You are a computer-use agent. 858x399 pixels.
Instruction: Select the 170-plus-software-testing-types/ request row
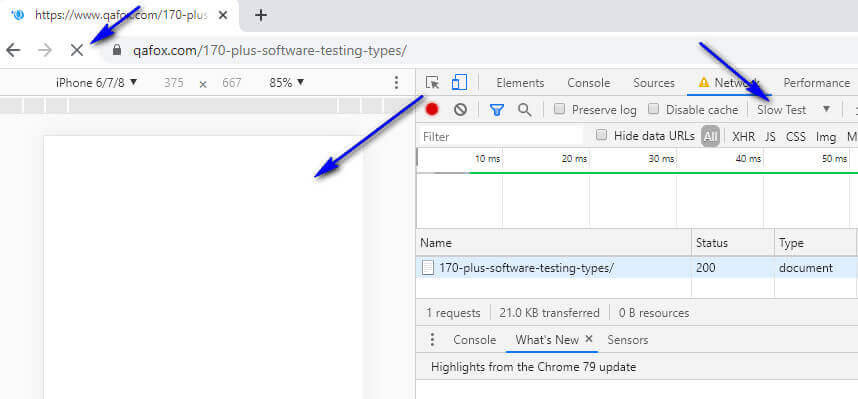pyautogui.click(x=636, y=268)
